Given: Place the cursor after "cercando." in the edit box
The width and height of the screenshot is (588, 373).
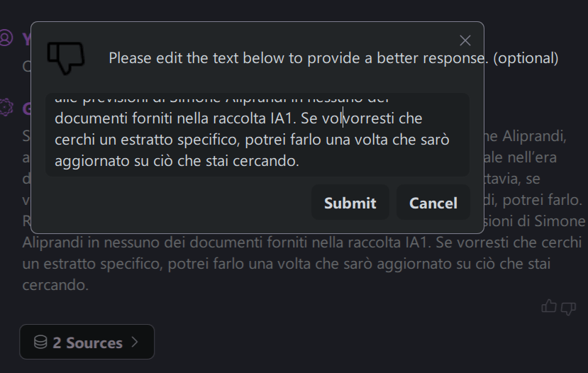Looking at the screenshot, I should 300,162.
